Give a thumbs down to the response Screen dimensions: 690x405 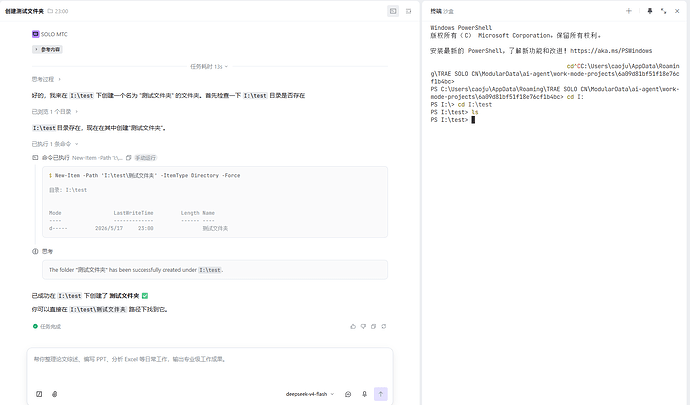[x=363, y=327]
